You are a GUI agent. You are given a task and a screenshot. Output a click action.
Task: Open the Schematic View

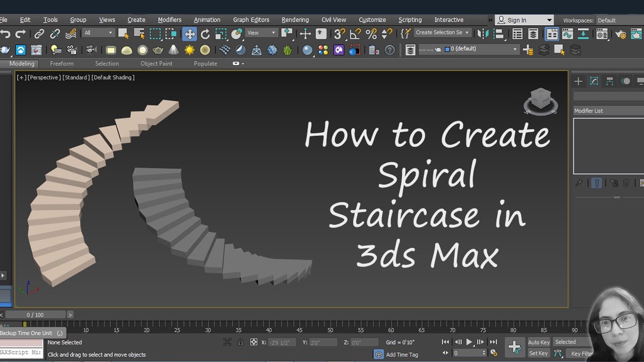click(584, 34)
